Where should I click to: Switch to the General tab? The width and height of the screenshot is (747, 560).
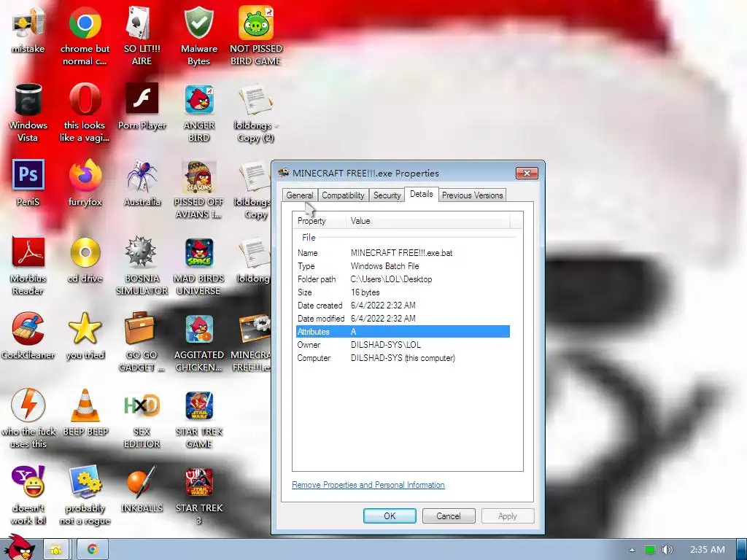[x=300, y=195]
